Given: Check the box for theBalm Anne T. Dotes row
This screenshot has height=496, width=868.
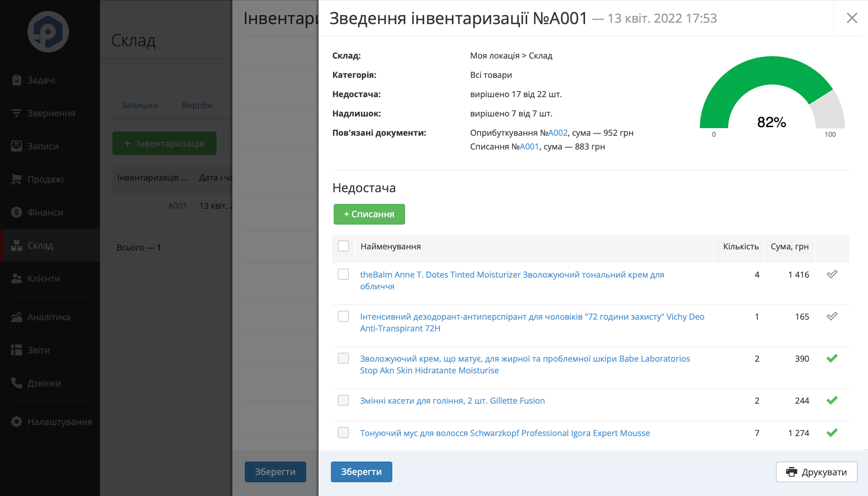Looking at the screenshot, I should click(343, 274).
